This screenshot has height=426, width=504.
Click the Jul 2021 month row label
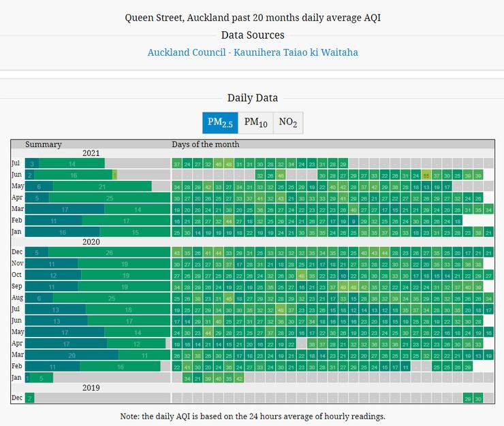16,163
